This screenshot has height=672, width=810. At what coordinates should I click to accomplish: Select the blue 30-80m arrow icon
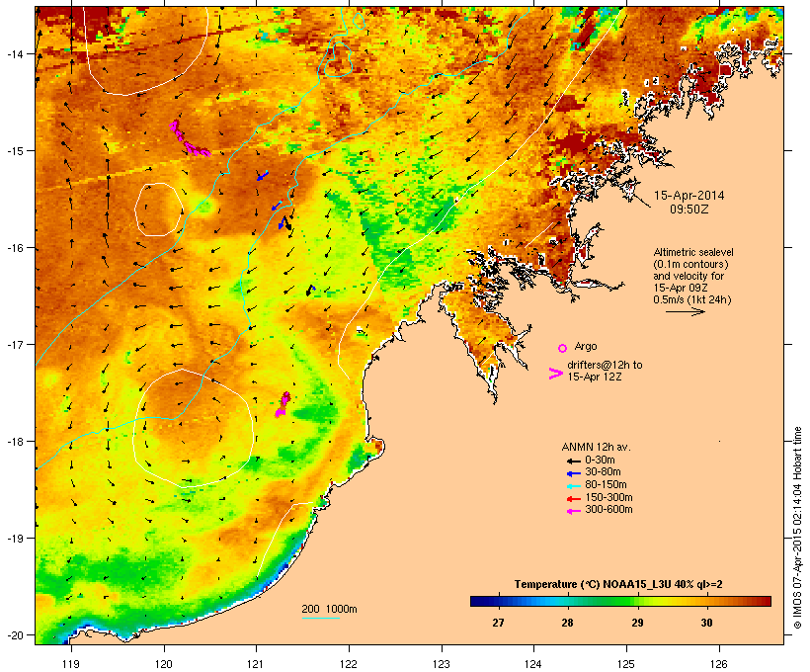click(572, 472)
